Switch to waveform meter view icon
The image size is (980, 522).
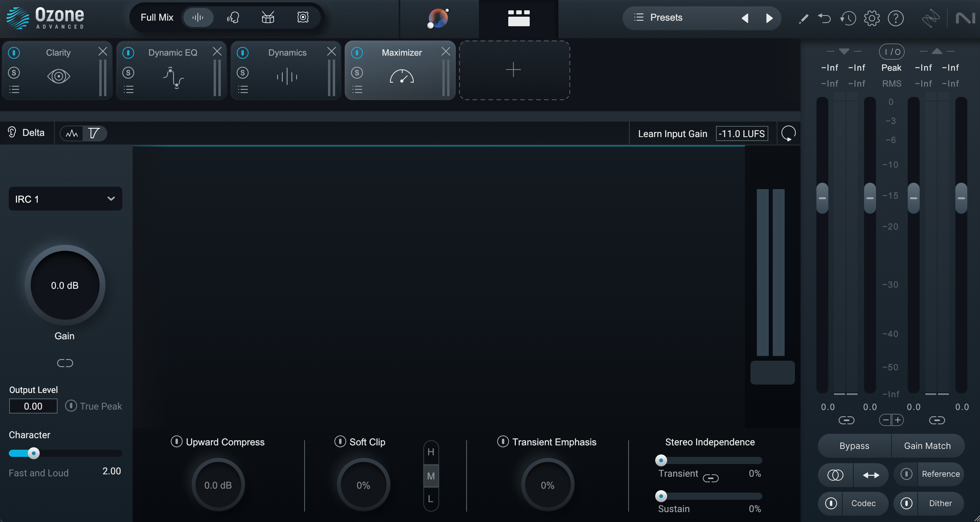72,133
